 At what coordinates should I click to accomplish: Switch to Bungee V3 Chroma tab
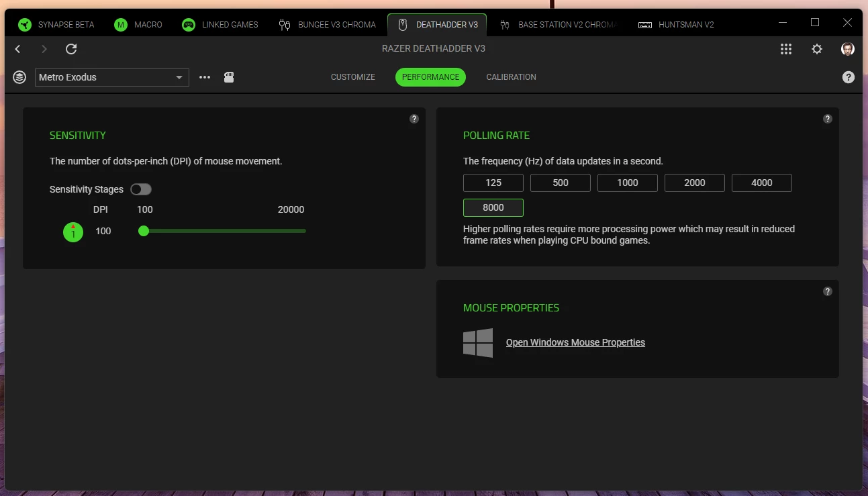[328, 25]
